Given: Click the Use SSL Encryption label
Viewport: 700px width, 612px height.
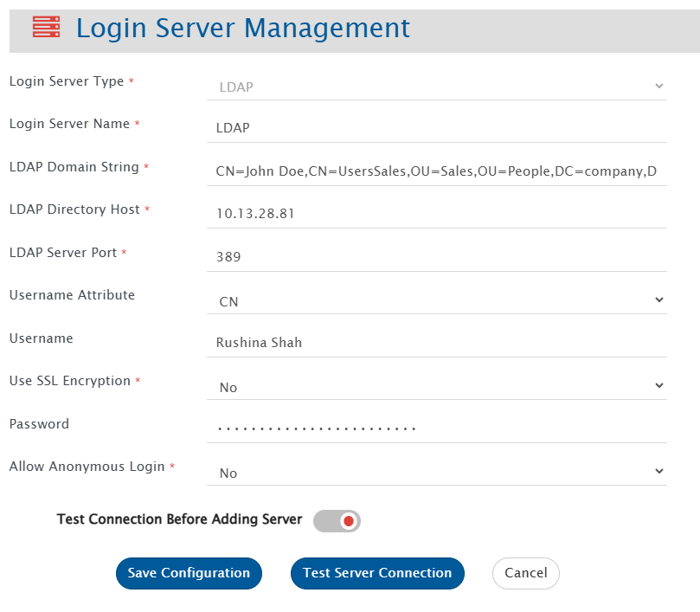Looking at the screenshot, I should tap(69, 381).
